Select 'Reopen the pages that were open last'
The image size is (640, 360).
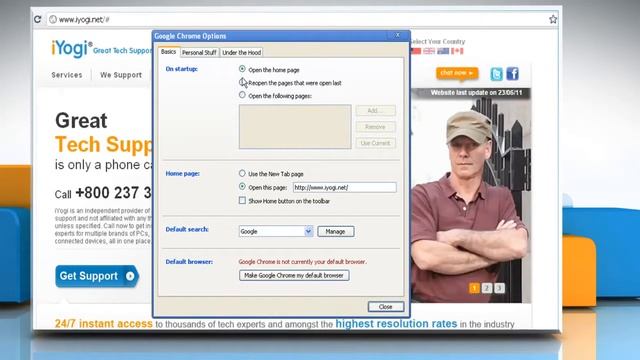tap(242, 82)
